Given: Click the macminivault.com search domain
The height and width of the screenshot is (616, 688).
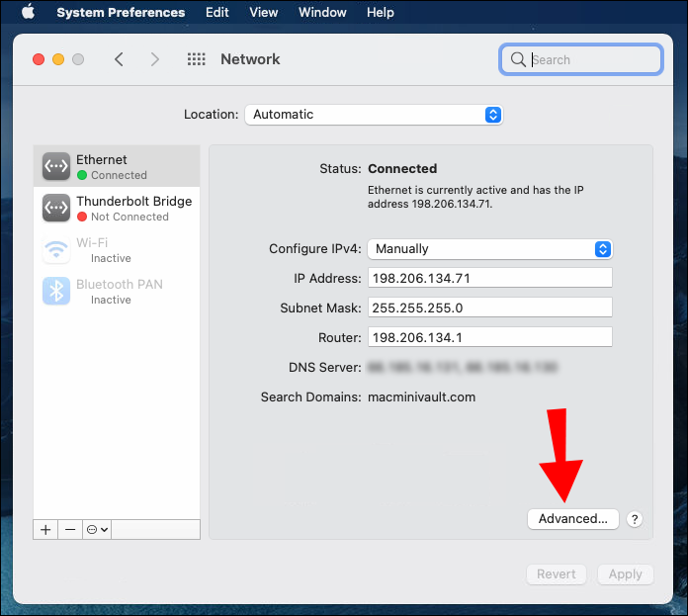Looking at the screenshot, I should tap(422, 397).
